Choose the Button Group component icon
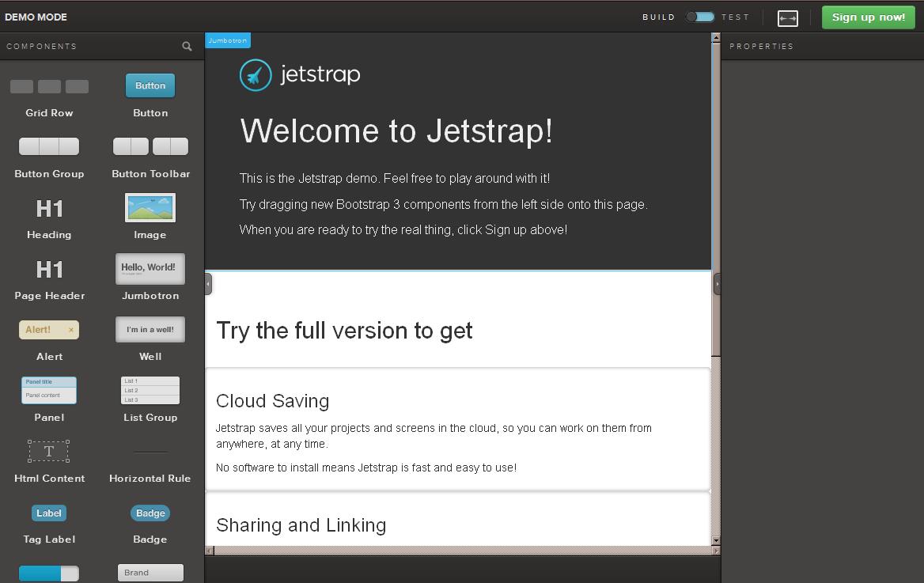This screenshot has width=924, height=583. 49,146
